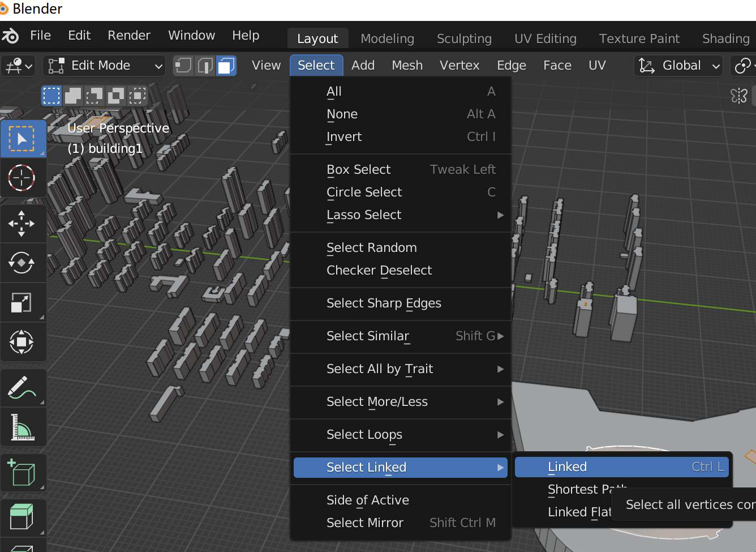Open the Global orientation dropdown
The image size is (756, 552).
click(x=678, y=66)
